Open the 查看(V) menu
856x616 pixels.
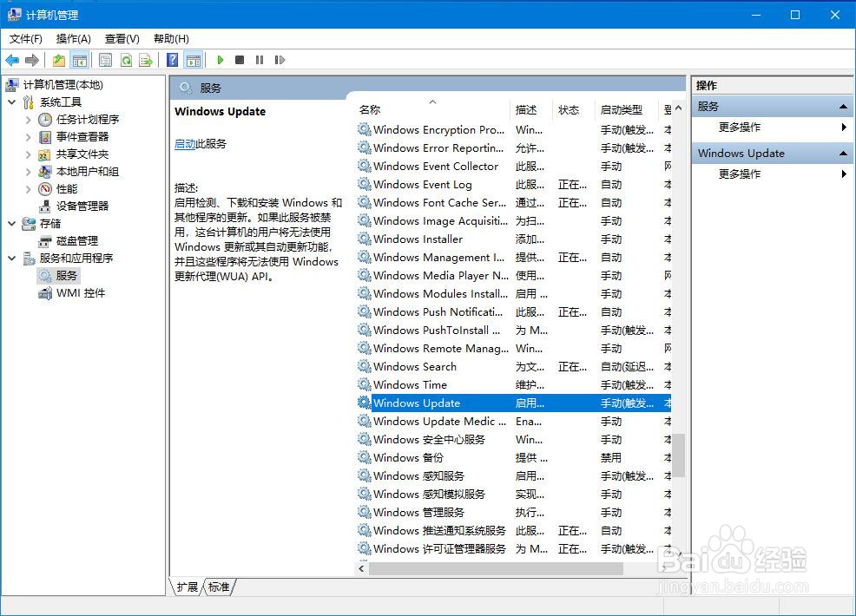[x=122, y=38]
